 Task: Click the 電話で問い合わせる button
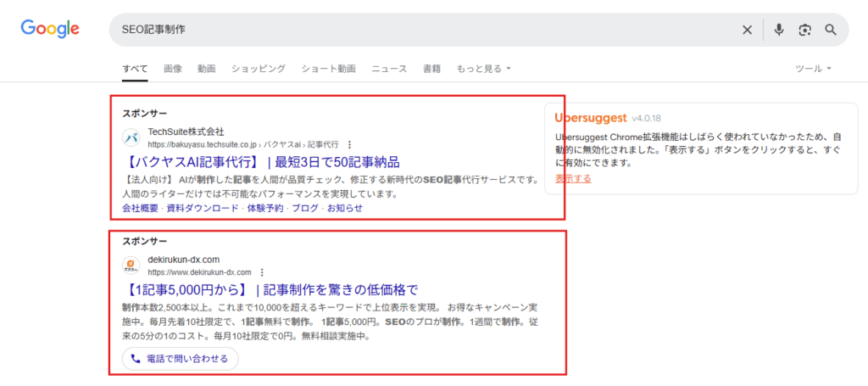coord(181,359)
